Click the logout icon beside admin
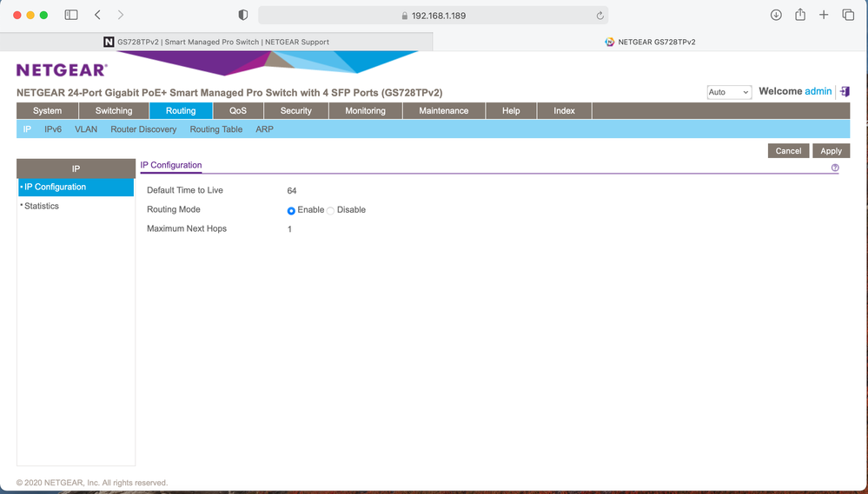The image size is (868, 494). pyautogui.click(x=845, y=91)
